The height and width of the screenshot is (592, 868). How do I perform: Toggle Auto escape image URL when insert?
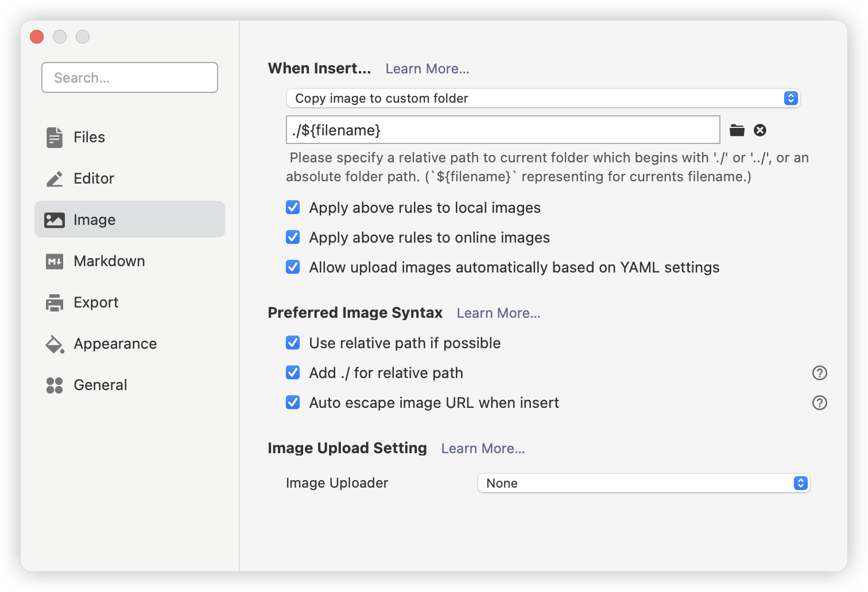(x=293, y=402)
